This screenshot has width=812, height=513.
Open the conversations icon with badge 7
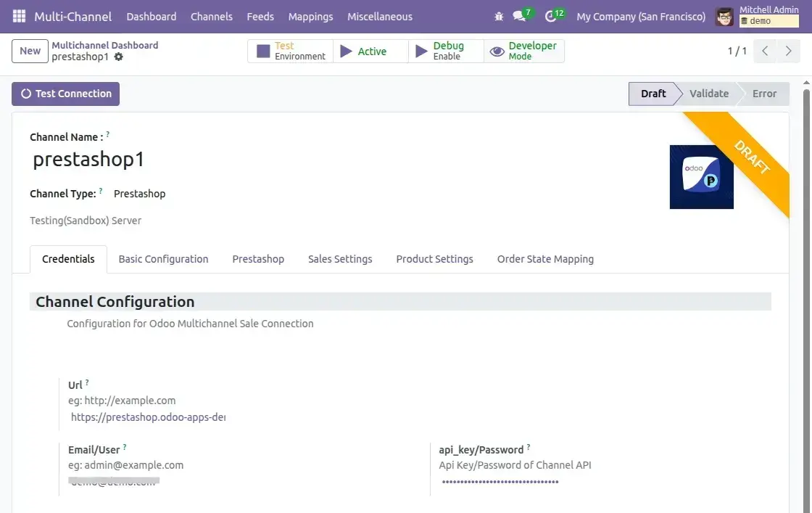tap(517, 16)
